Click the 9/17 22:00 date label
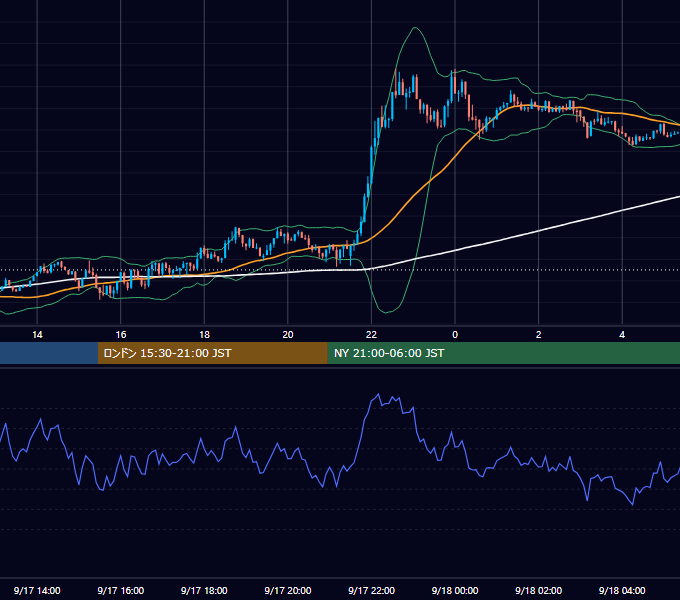The image size is (680, 600). (x=371, y=590)
